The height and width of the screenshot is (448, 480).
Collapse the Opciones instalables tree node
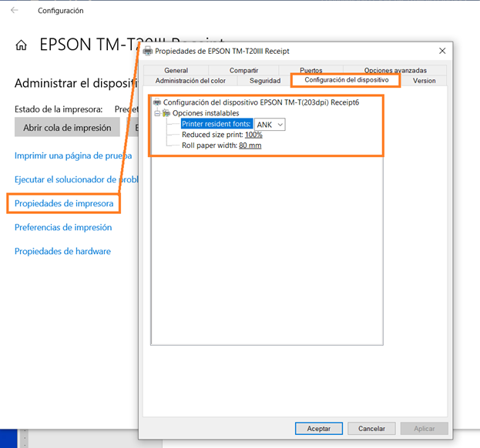[157, 113]
